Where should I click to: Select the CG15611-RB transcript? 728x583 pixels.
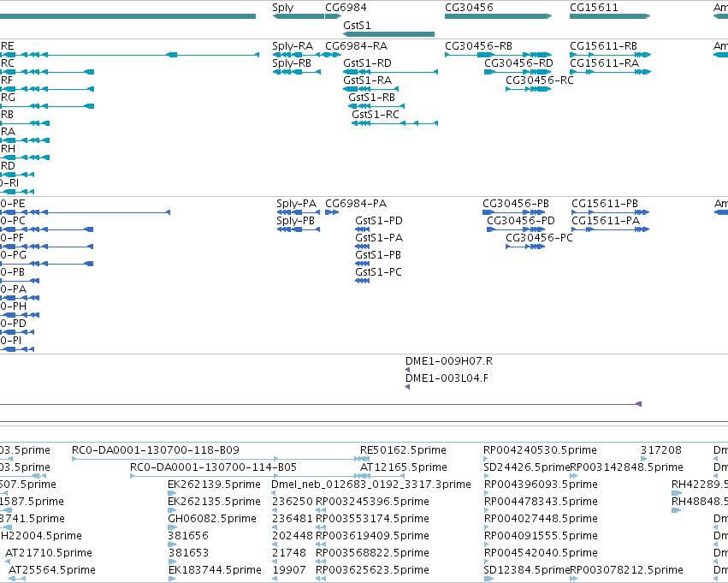610,55
